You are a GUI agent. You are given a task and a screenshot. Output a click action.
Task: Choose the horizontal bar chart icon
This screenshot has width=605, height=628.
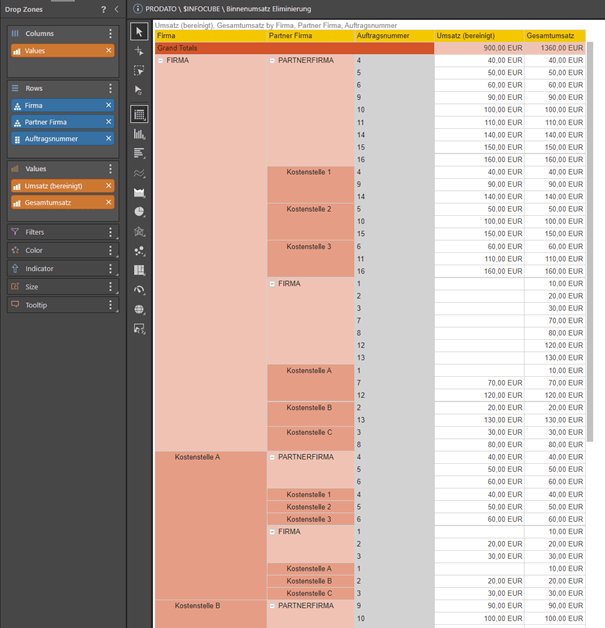[x=139, y=153]
